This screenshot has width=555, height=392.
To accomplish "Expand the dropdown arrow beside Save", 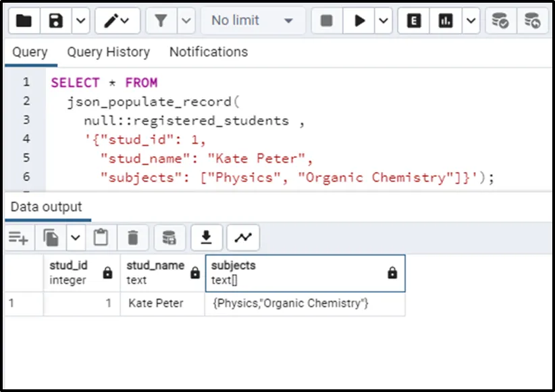I will 80,21.
